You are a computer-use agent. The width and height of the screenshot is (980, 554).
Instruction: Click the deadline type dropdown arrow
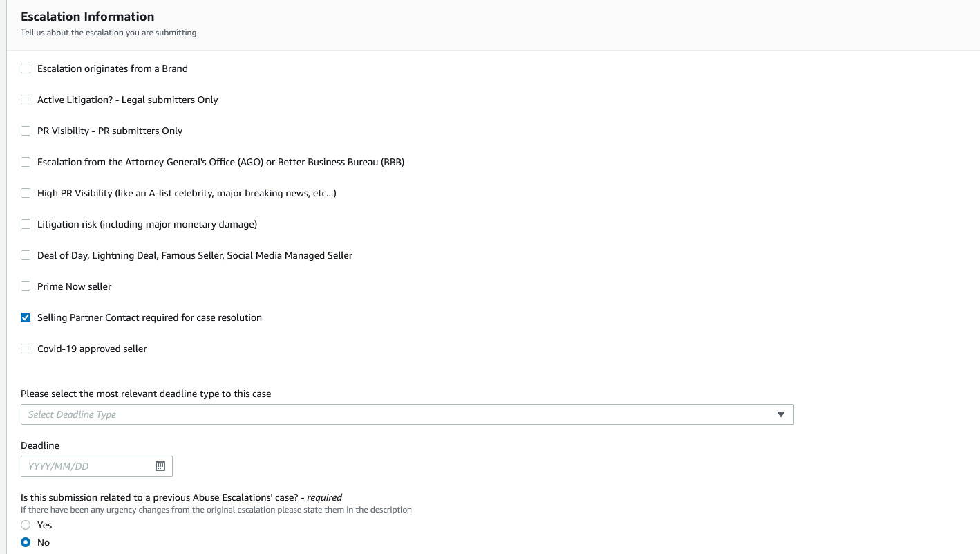781,414
